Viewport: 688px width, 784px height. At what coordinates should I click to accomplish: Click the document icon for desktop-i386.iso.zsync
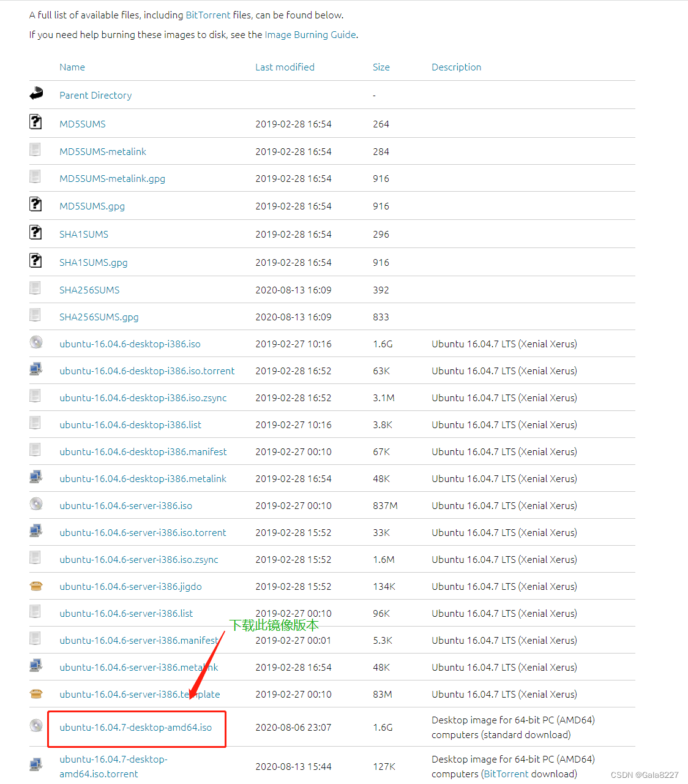click(36, 396)
